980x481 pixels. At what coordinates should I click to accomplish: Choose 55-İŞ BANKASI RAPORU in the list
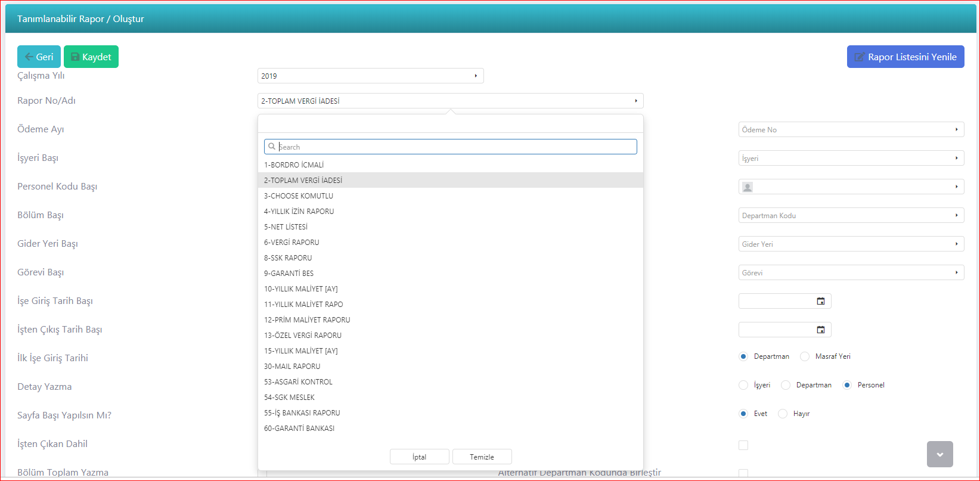302,413
